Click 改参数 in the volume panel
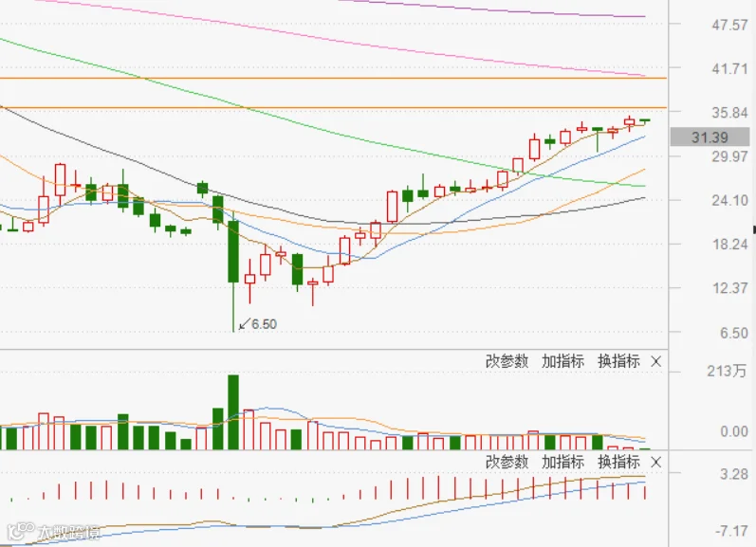756x547 pixels. 507,361
